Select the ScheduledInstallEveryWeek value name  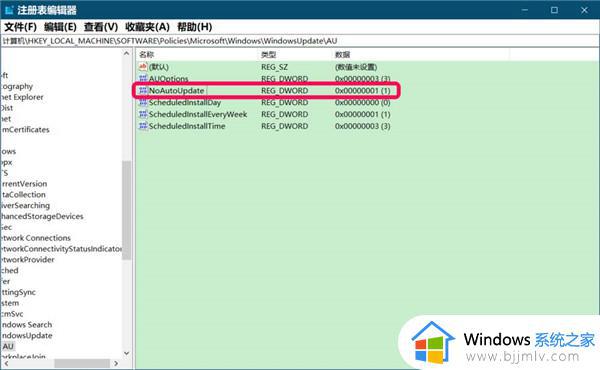click(x=198, y=114)
